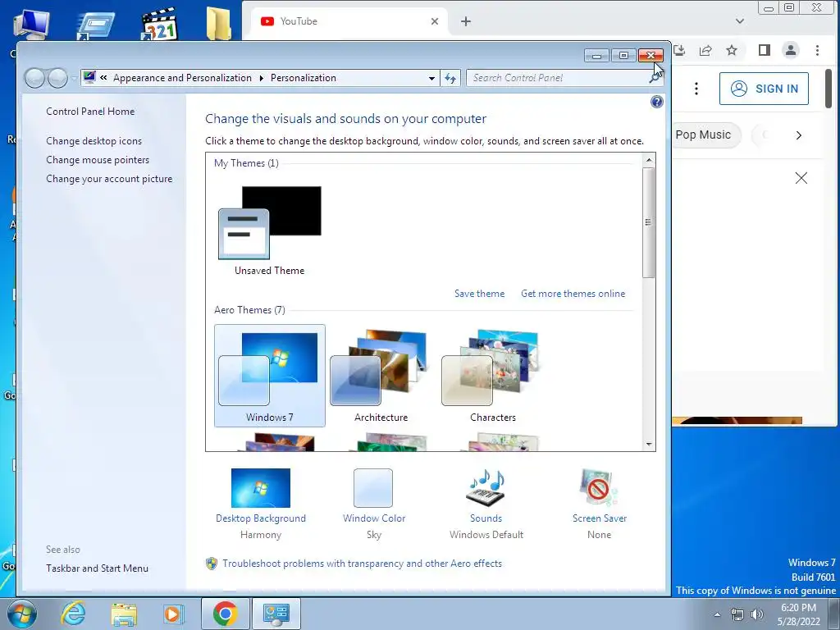Open Desktop Background settings icon
This screenshot has width=840, height=630.
coord(260,488)
